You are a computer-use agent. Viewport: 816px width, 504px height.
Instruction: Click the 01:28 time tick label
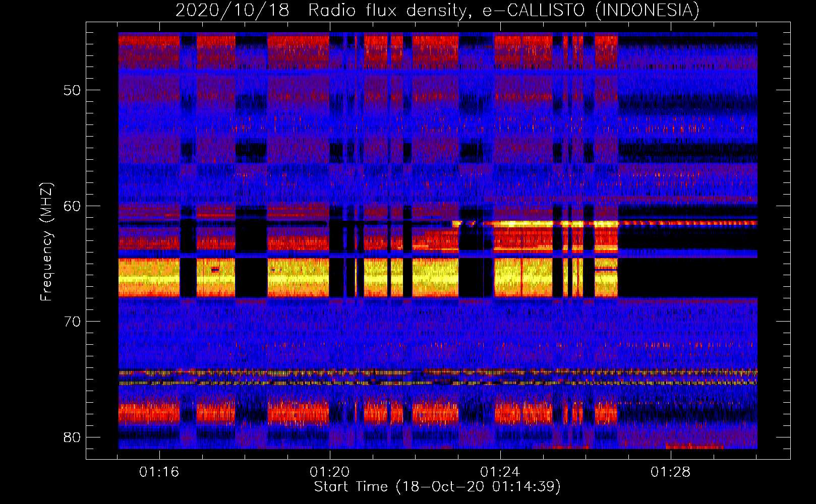(x=671, y=472)
